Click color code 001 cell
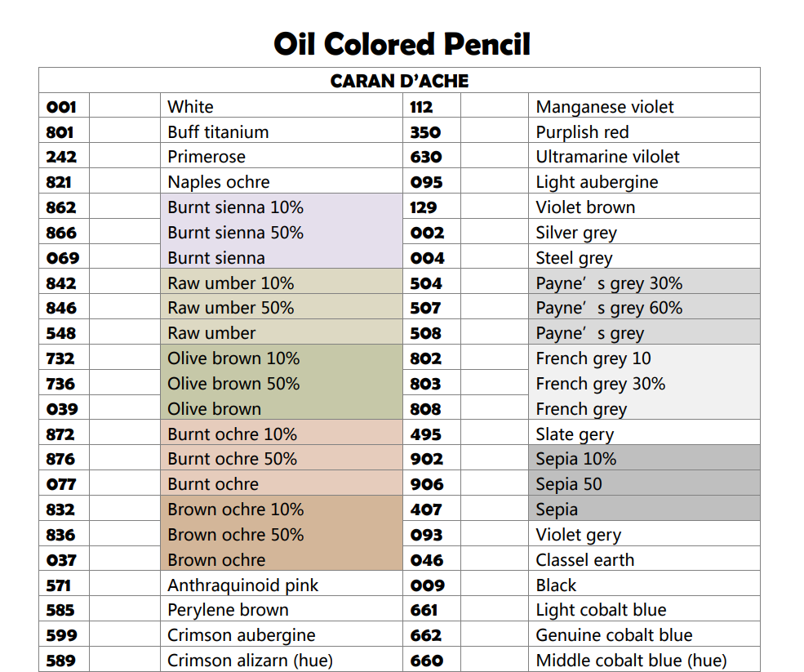Image resolution: width=804 pixels, height=672 pixels. click(x=64, y=106)
